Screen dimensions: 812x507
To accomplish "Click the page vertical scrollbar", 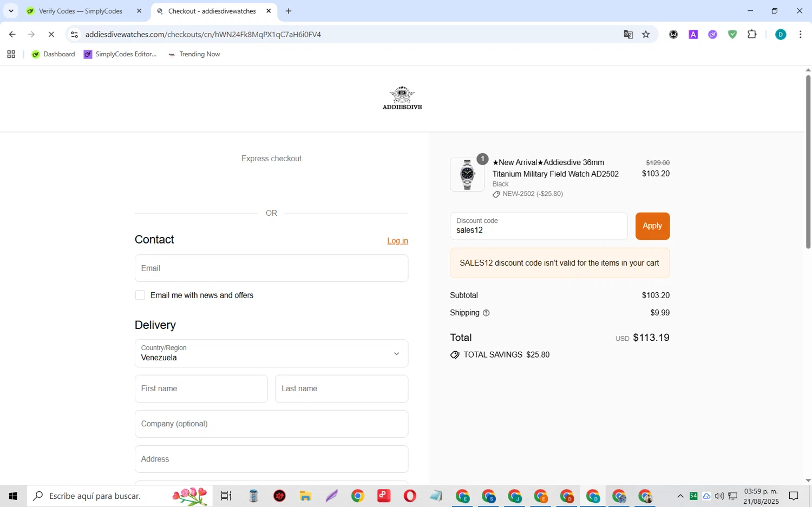I will point(808,162).
